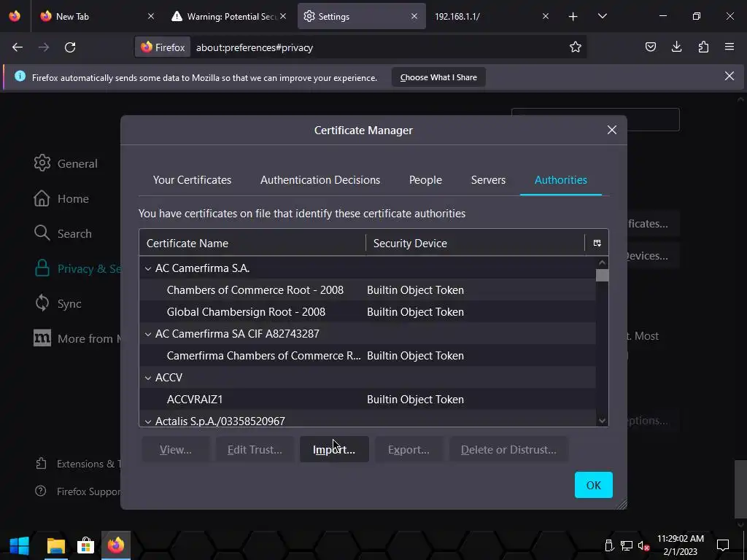Collapse AC Camerfirma SA CIF A82743287 group
The height and width of the screenshot is (560, 747).
148,334
